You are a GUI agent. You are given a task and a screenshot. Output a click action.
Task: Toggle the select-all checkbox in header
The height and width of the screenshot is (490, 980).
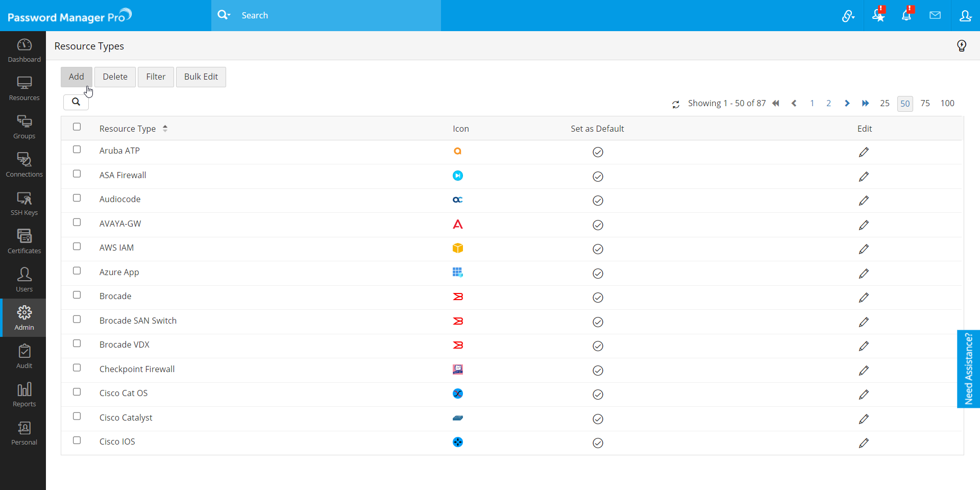[x=77, y=127]
